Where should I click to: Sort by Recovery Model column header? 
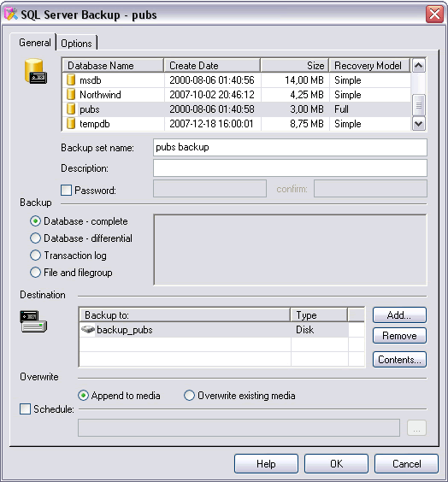pos(369,66)
